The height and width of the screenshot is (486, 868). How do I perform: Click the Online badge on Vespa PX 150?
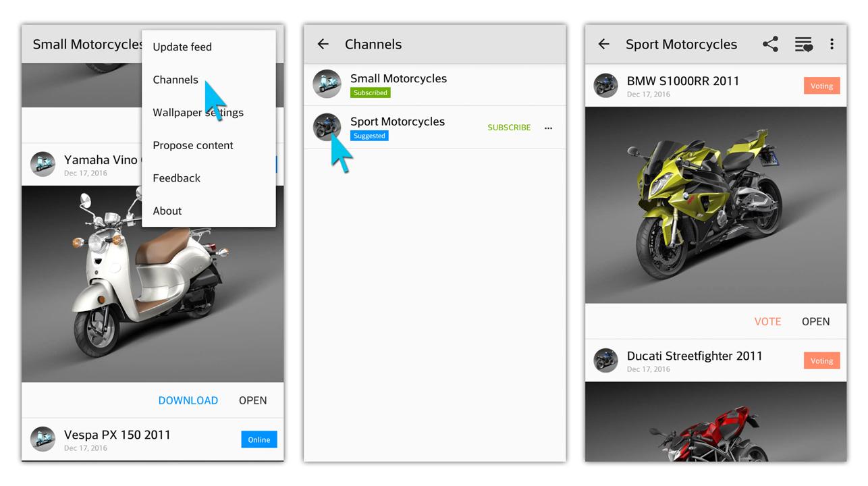point(259,439)
